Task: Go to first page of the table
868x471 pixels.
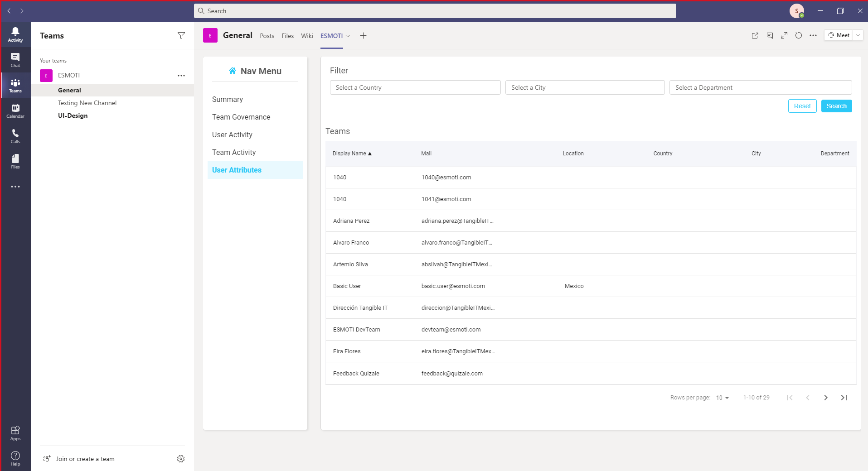Action: pyautogui.click(x=790, y=398)
